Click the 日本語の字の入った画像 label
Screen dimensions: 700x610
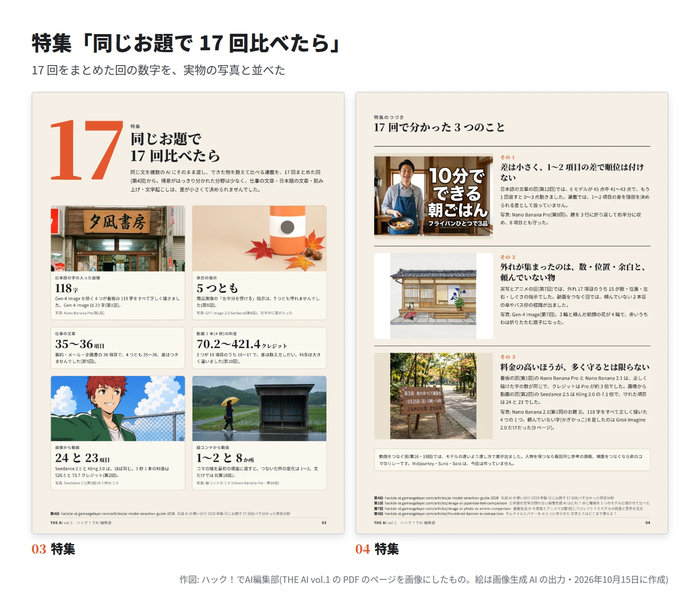(x=77, y=278)
